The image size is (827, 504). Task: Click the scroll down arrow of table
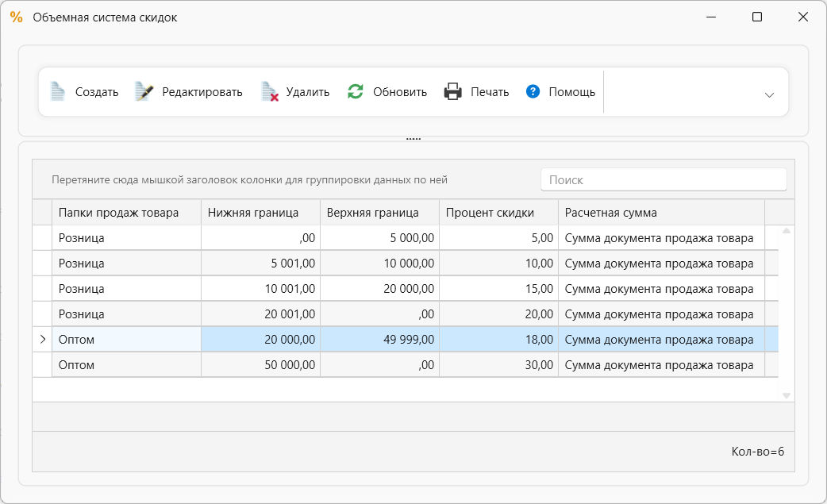[x=787, y=395]
